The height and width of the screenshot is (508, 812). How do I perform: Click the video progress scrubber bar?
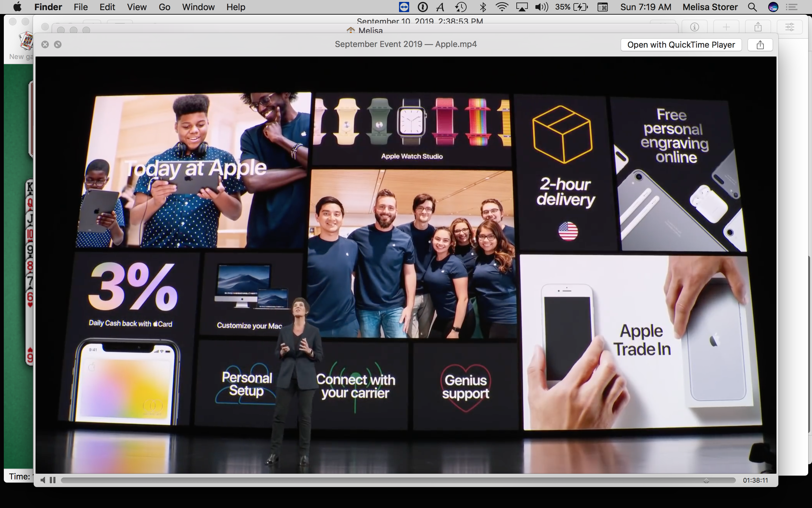click(x=398, y=480)
